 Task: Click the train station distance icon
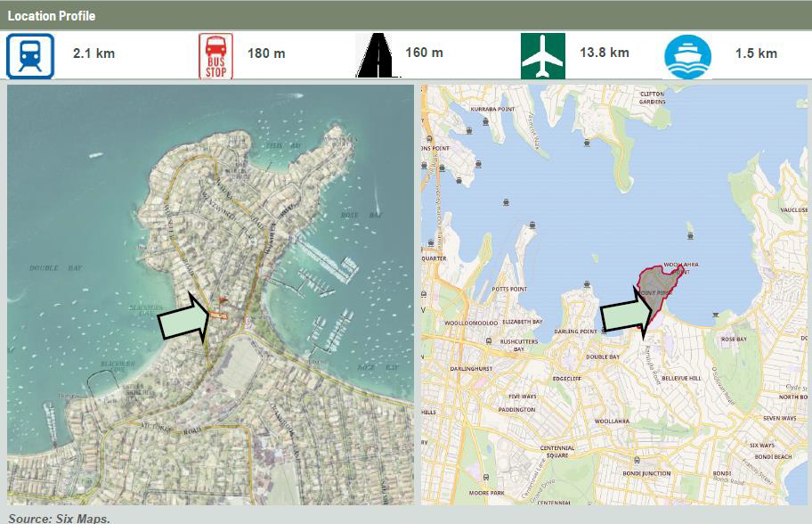tap(30, 56)
